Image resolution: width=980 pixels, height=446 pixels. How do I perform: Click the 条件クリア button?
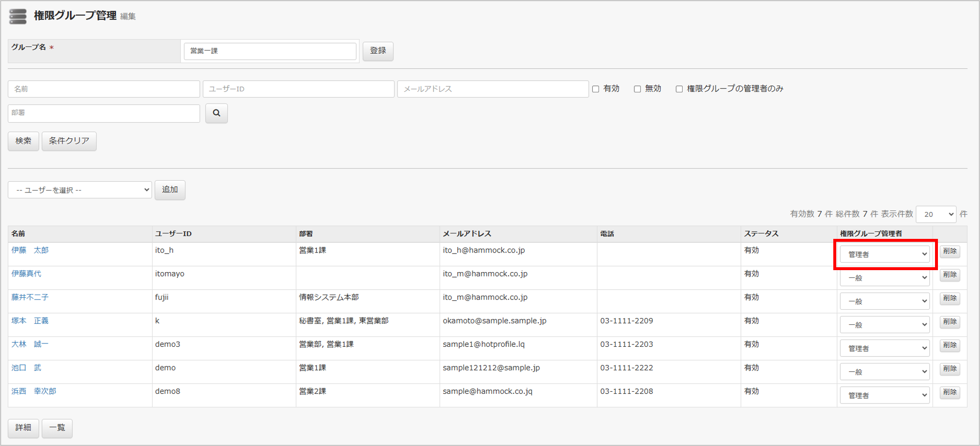tap(69, 141)
